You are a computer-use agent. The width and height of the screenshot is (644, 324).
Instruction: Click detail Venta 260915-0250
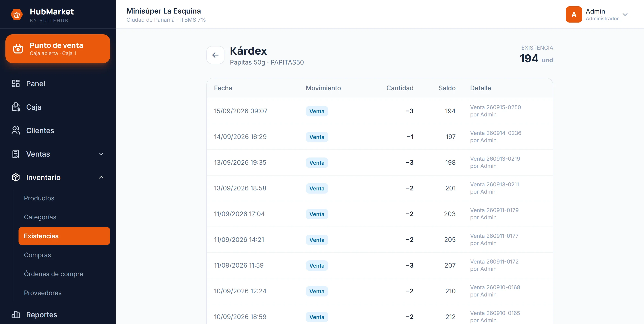[495, 107]
